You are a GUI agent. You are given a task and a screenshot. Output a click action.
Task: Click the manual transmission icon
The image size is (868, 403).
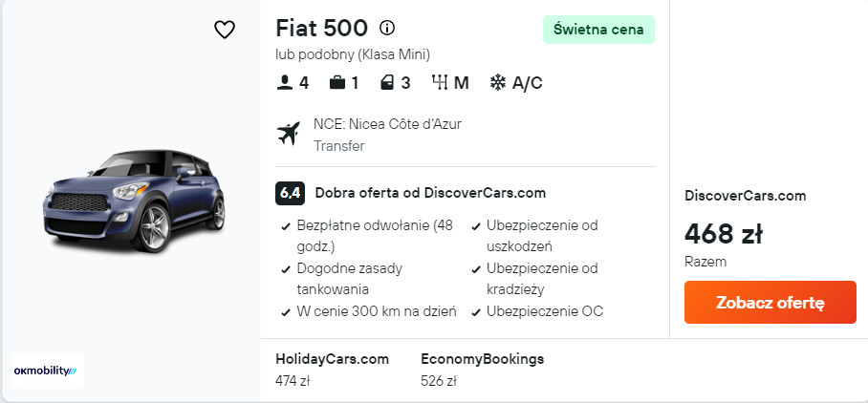pos(440,83)
